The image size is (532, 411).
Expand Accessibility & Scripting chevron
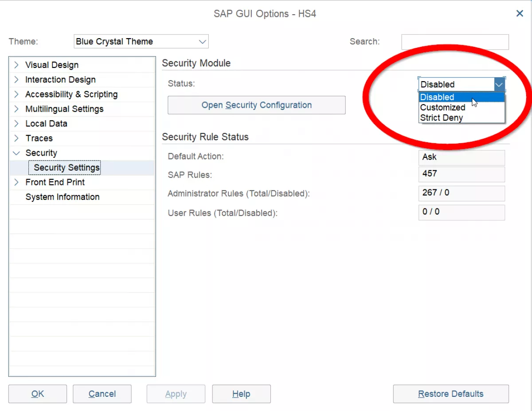[16, 94]
